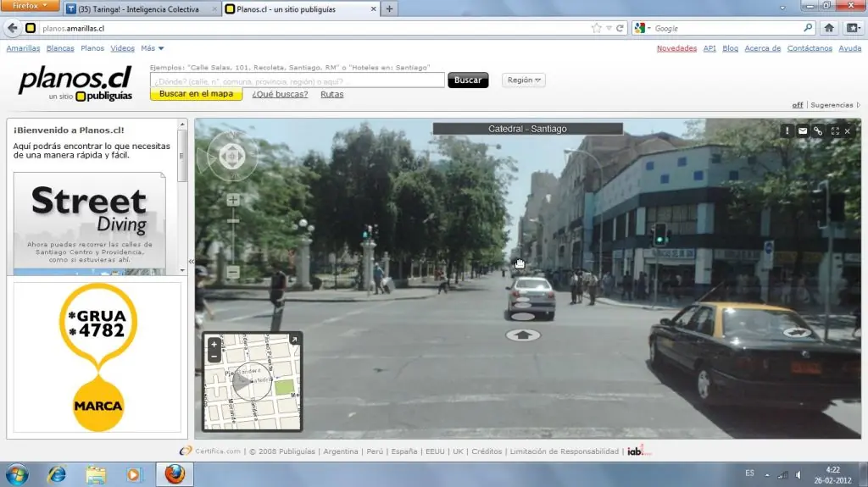Show hidden system tray icons
This screenshot has width=868, height=487.
766,475
